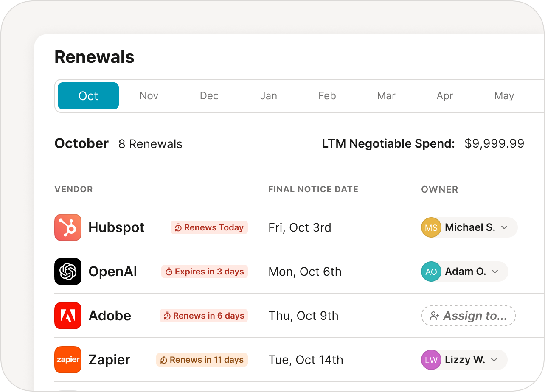Click the Renews Today badge on Hubspot

[209, 227]
